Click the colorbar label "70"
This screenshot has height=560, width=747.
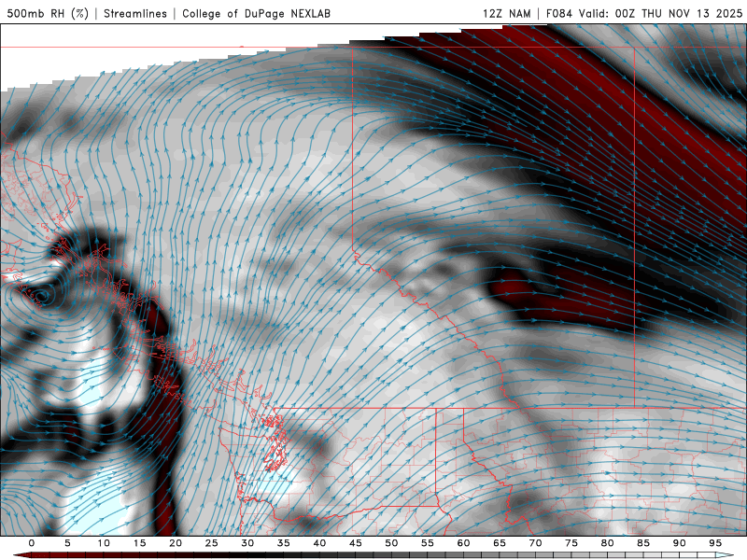tap(535, 543)
